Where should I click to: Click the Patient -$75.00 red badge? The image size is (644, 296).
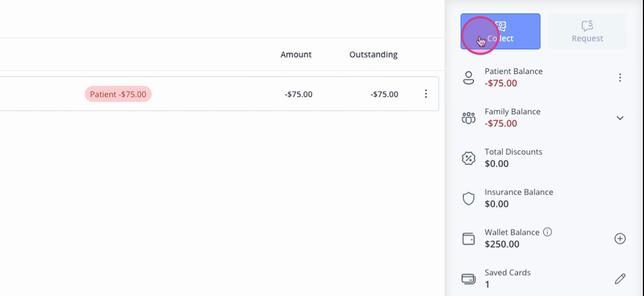118,94
